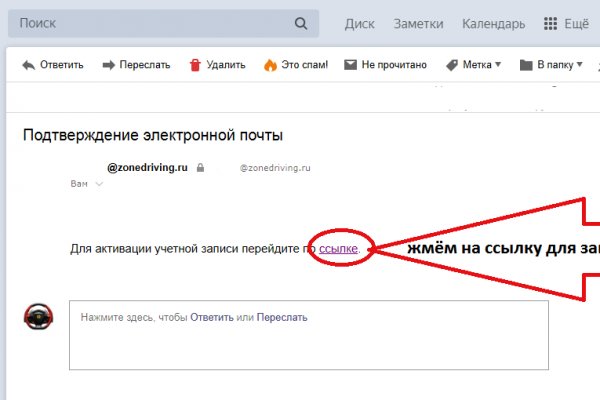The height and width of the screenshot is (400, 600).
Task: Open Диск in the top navigation
Action: (x=359, y=23)
